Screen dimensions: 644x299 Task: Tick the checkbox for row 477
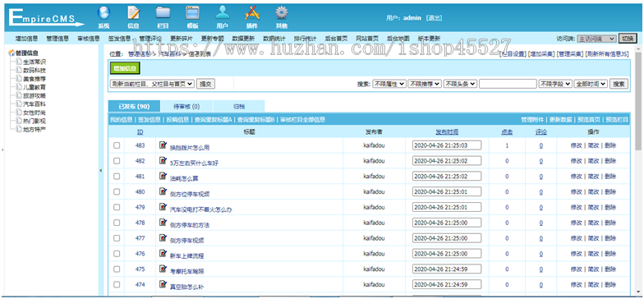coord(117,238)
